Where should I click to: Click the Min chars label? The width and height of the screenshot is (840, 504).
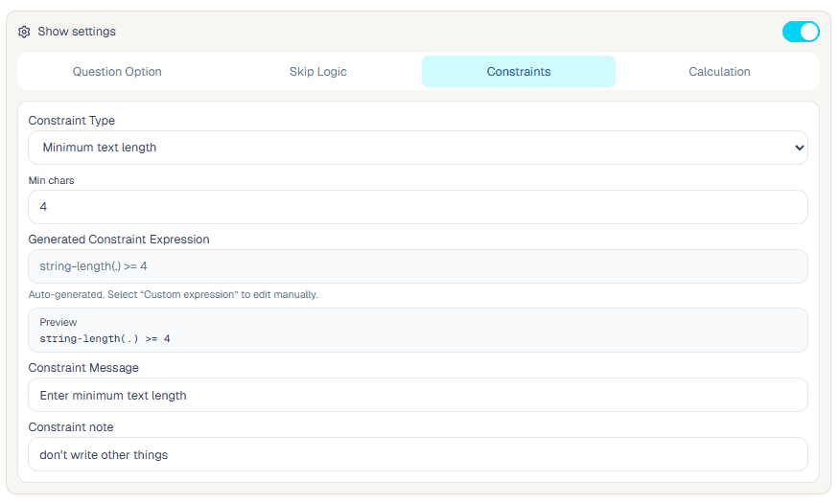pyautogui.click(x=52, y=181)
